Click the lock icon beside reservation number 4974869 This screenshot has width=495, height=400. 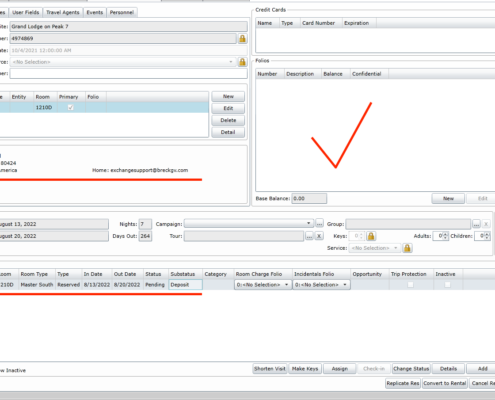coord(242,39)
